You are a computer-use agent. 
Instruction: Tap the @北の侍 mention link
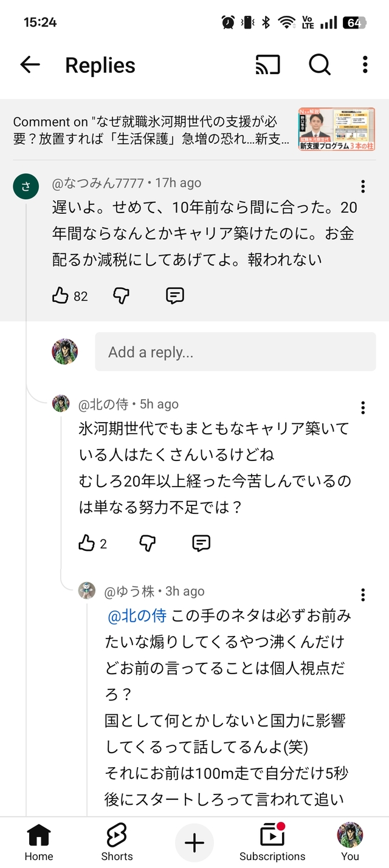(x=137, y=616)
